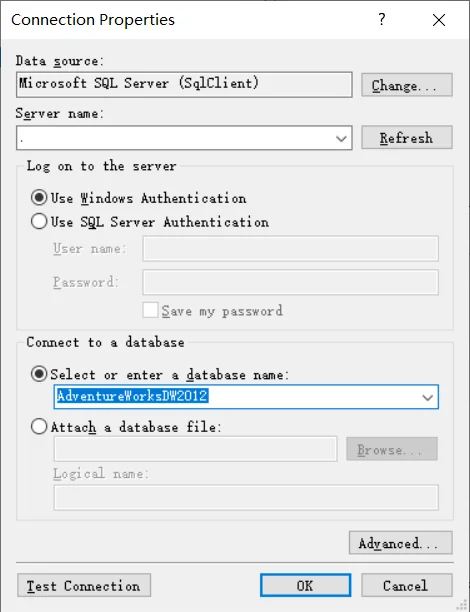Screen dimensions: 470x612
Task: Click the Logical name text field
Action: 246,497
